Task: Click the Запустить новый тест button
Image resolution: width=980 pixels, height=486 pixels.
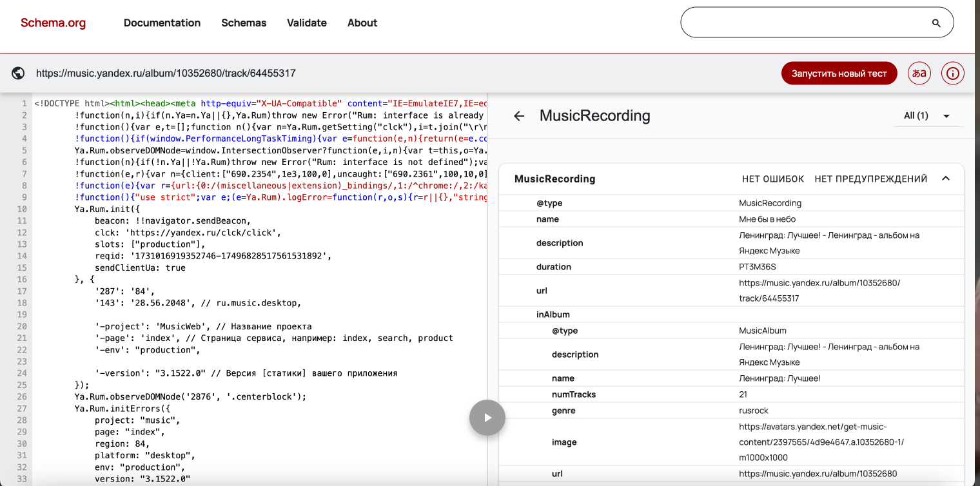Action: [839, 73]
